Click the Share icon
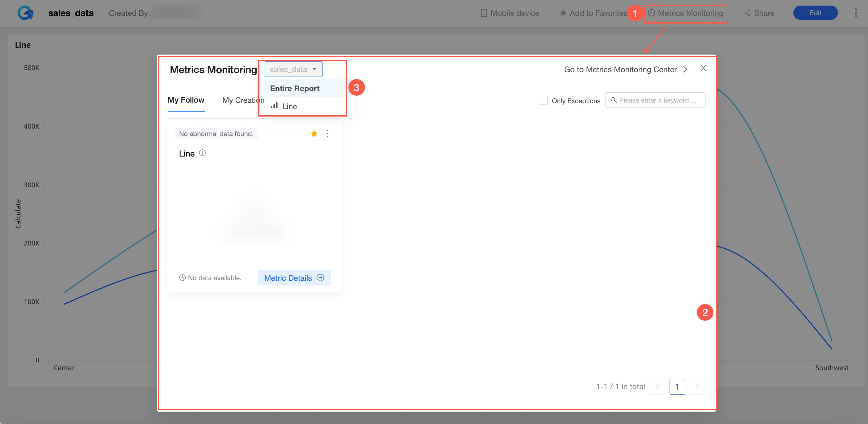The height and width of the screenshot is (424, 868). 747,13
